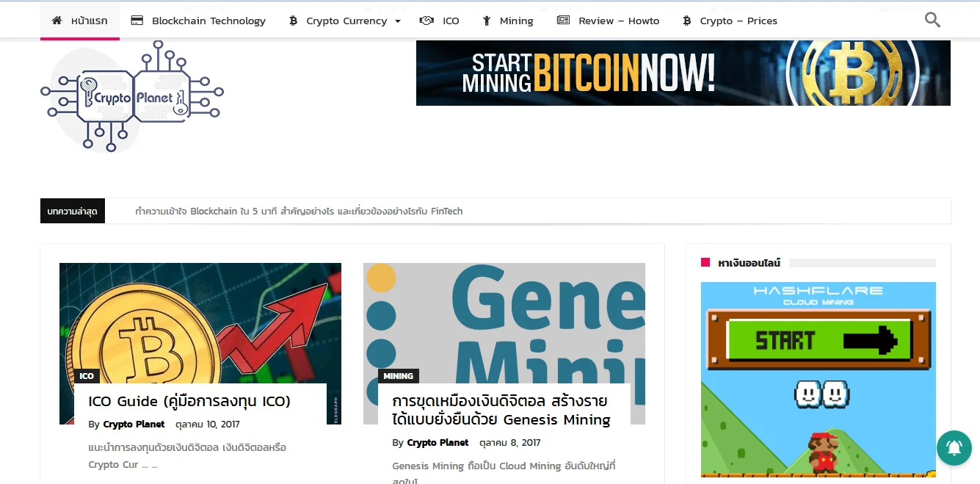This screenshot has height=484, width=980.
Task: Read the ICO Guide article title
Action: pos(189,401)
